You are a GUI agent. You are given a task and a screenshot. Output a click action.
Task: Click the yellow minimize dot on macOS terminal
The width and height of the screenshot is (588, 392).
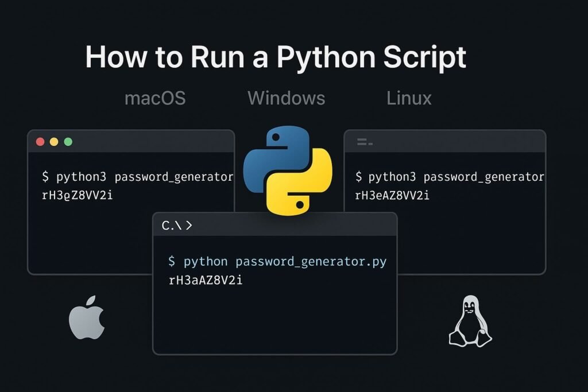(54, 142)
